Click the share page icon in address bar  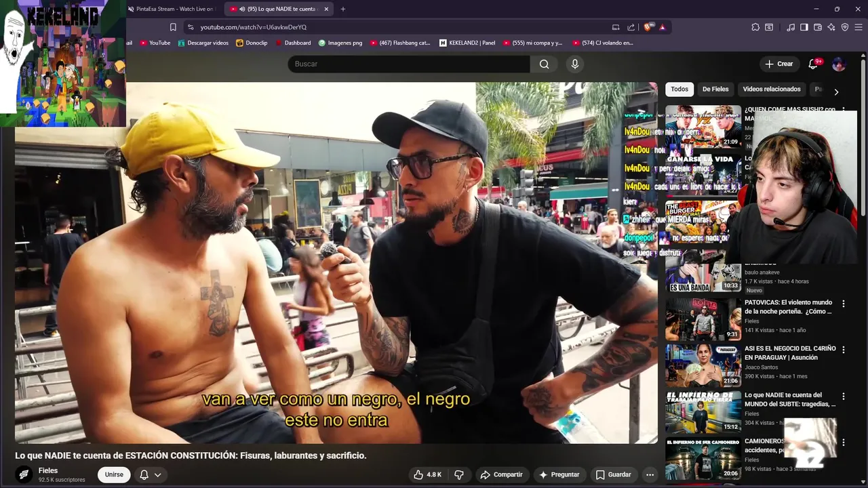point(631,27)
